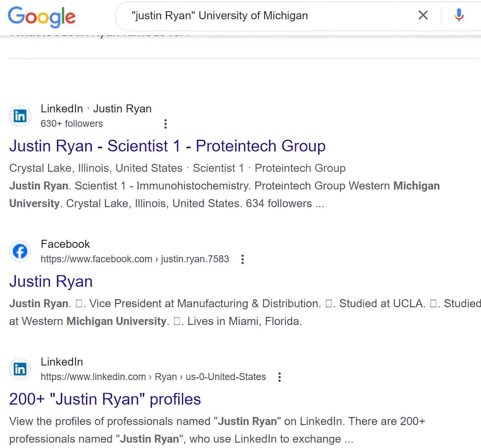This screenshot has width=481, height=448.
Task: Open the three-dot menu beside the Facebook URL
Action: 242,259
